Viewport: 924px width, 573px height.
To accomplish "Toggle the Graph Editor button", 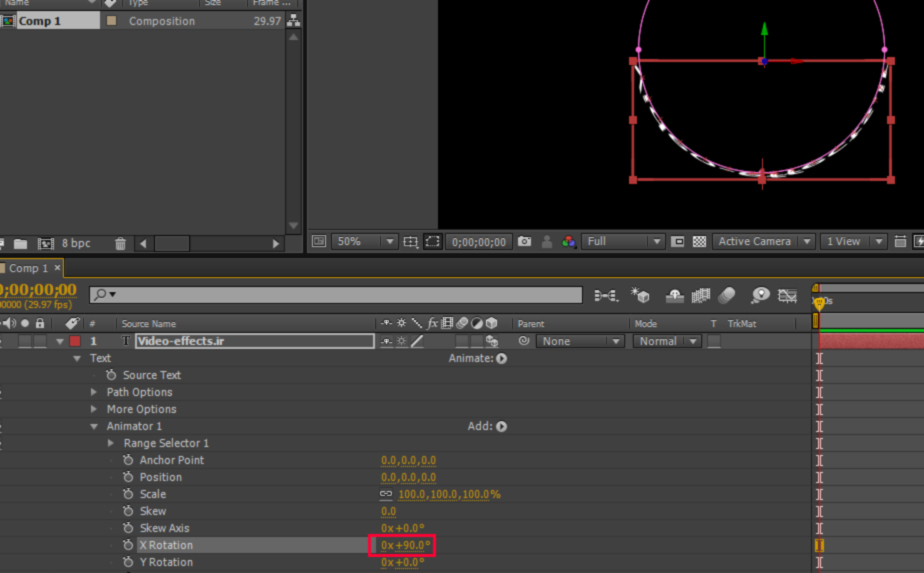I will (x=787, y=295).
